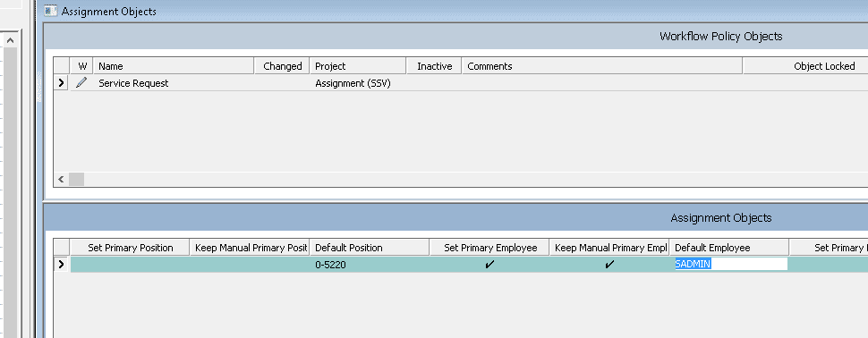868x338 pixels.
Task: Select the Service Request name cell
Action: [x=174, y=83]
